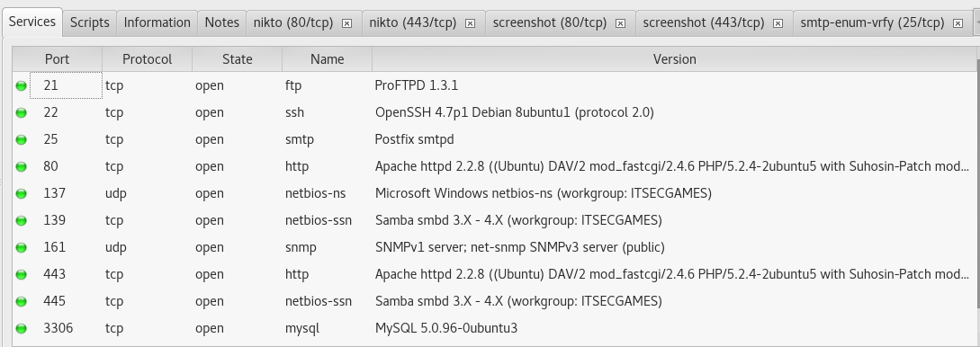Viewport: 980px width, 347px height.
Task: Select open state cell for port 80
Action: 237,166
